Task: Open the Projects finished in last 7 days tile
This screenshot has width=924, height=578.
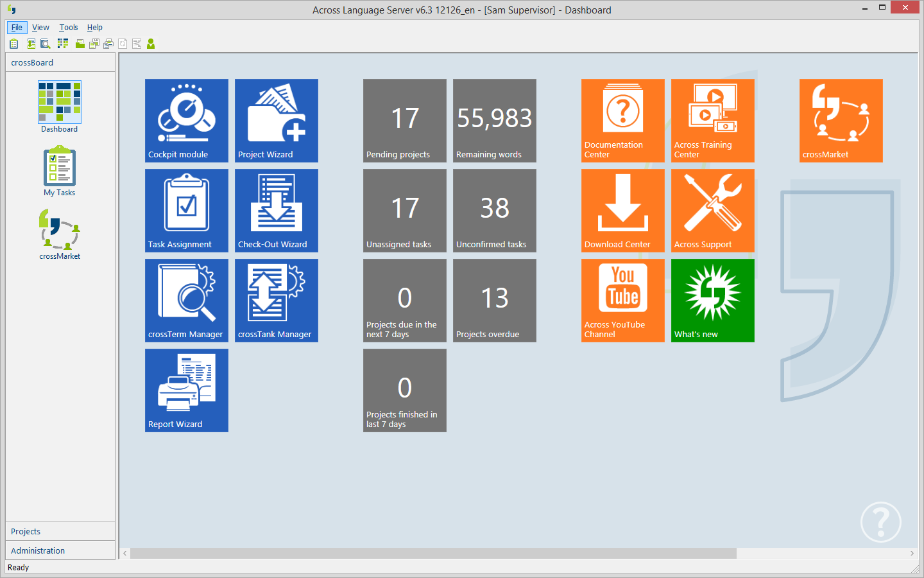Action: tap(405, 390)
